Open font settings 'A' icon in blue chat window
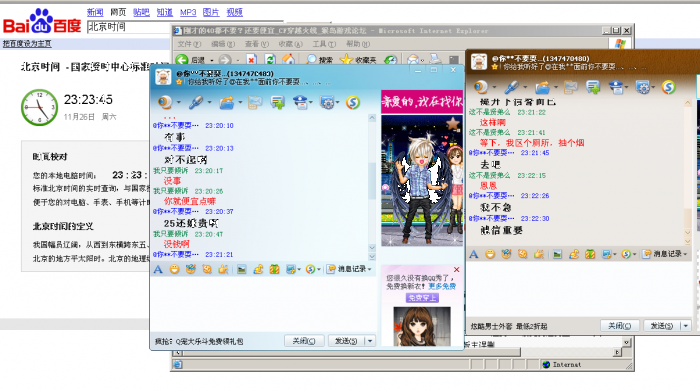 pos(158,269)
